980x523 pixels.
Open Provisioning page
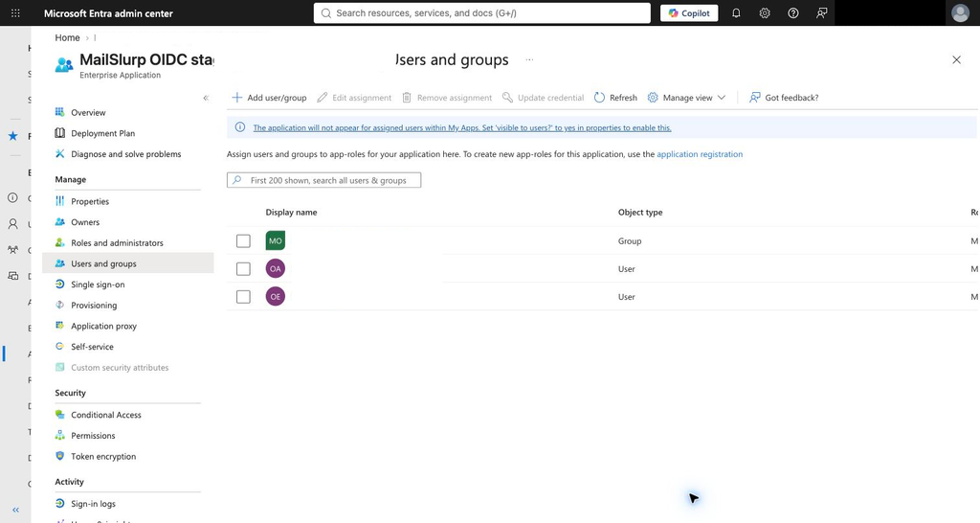(x=94, y=306)
